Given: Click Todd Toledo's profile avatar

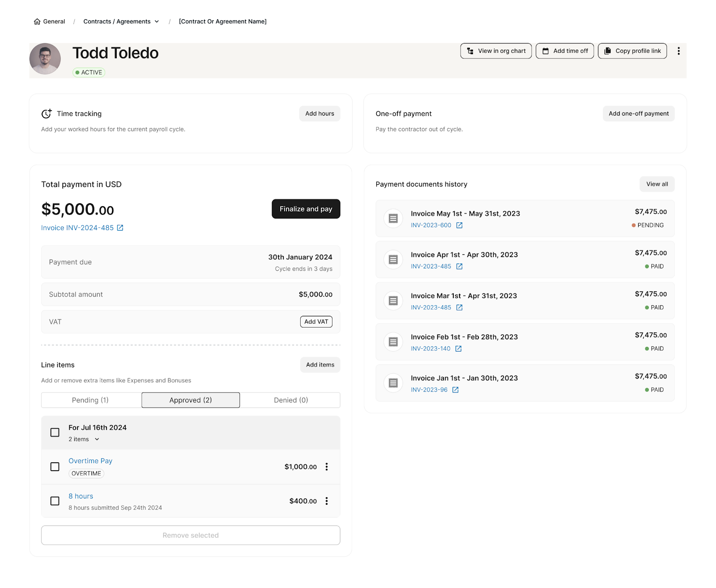Looking at the screenshot, I should [45, 59].
